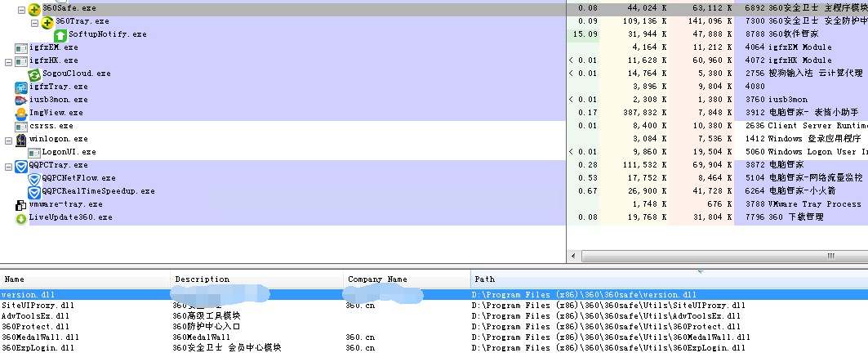This screenshot has width=868, height=353.
Task: Click the QQPCTray.exe shield icon
Action: pyautogui.click(x=21, y=166)
